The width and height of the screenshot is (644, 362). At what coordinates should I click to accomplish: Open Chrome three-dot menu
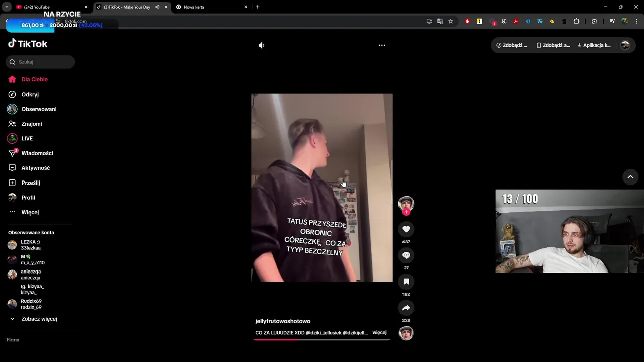pyautogui.click(x=637, y=21)
